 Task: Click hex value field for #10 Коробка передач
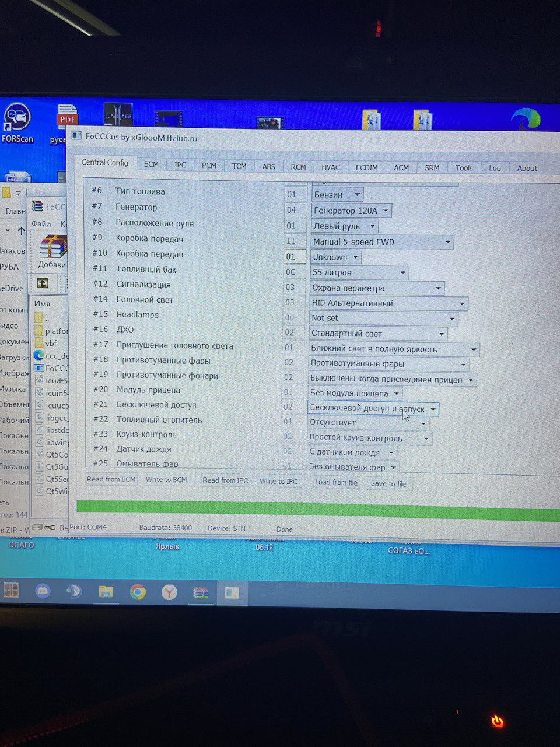(x=295, y=257)
